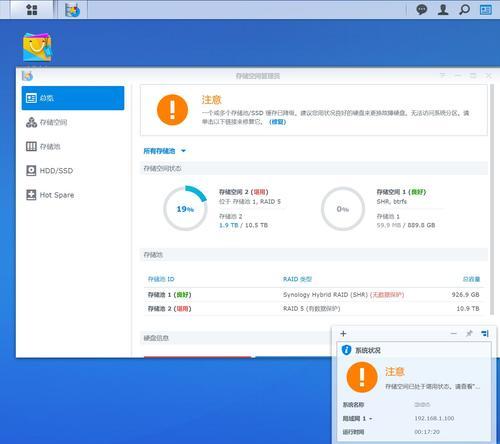Click the blue info icon in widget header
The width and height of the screenshot is (500, 444).
(346, 350)
